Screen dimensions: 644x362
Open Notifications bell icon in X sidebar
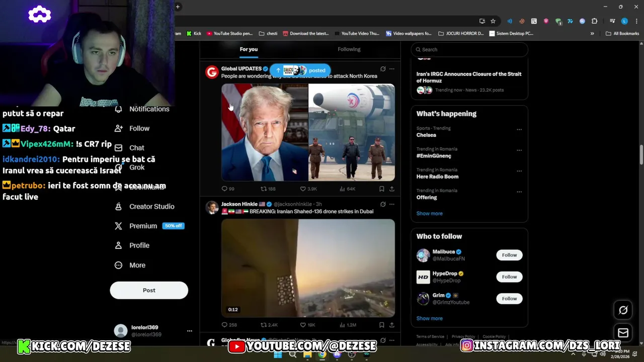(118, 109)
